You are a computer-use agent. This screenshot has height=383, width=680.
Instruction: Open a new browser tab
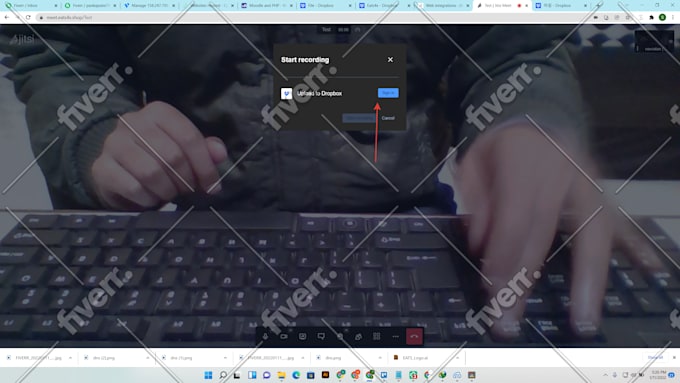click(599, 6)
